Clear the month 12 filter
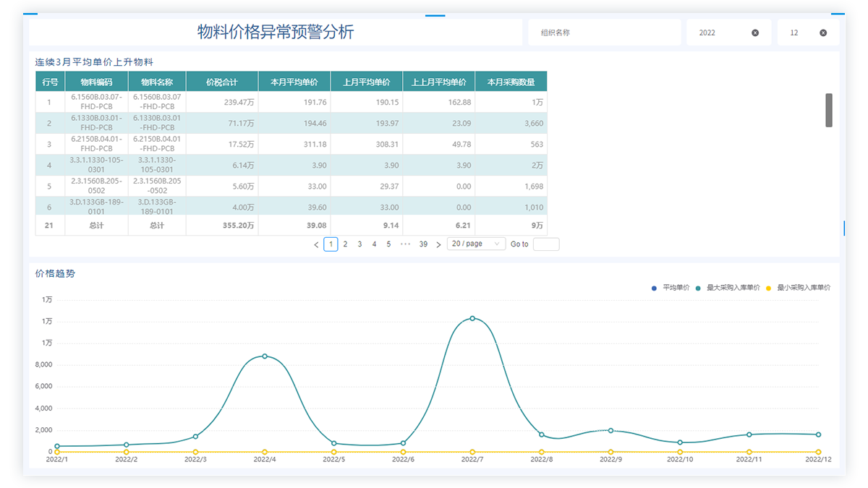Screen dimensions: 868x488 (823, 33)
